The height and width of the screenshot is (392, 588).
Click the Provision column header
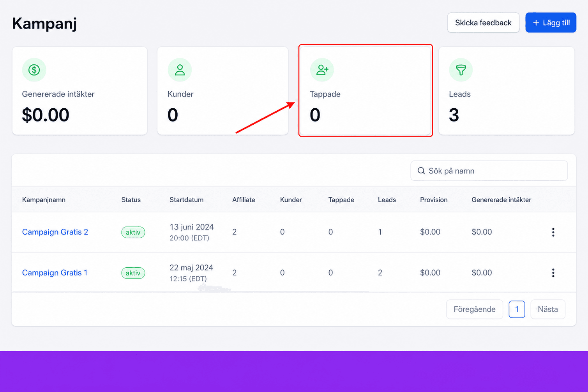pyautogui.click(x=434, y=200)
